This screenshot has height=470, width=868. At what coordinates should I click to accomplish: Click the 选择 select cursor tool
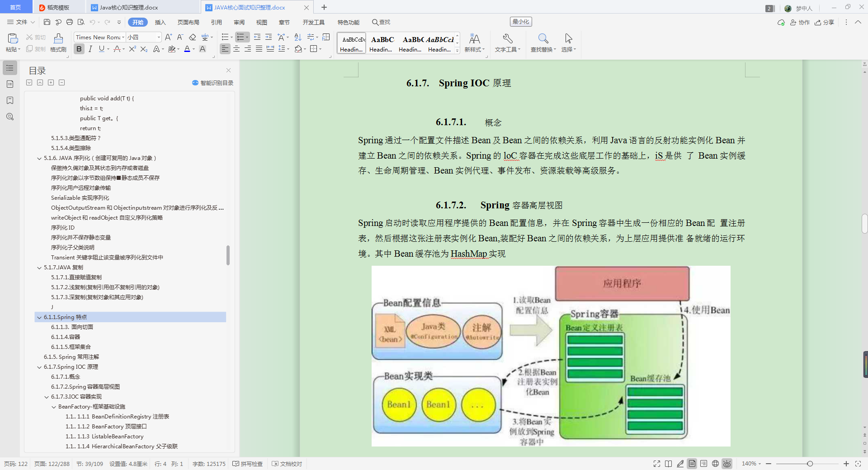coord(568,42)
